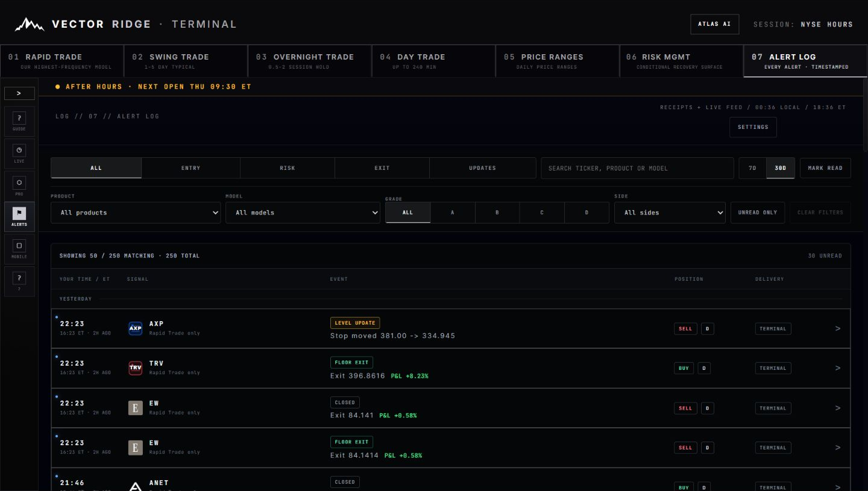Click the page vertical scrollbar
Image resolution: width=868 pixels, height=491 pixels.
(866, 114)
